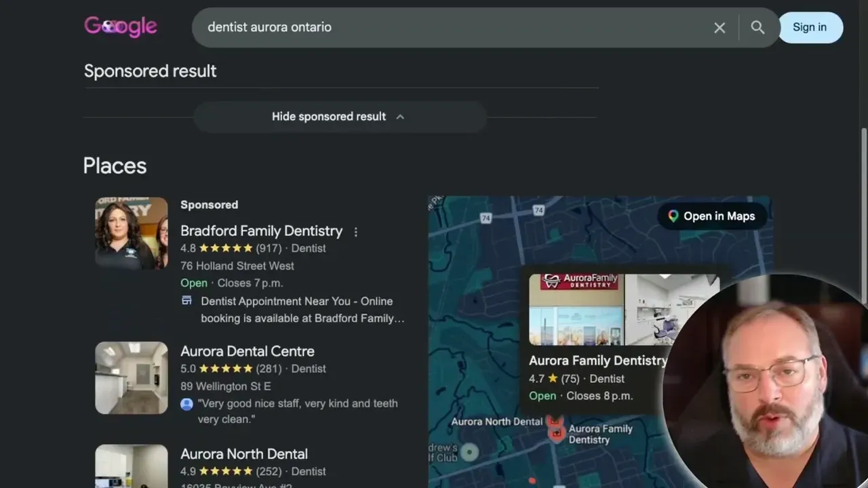This screenshot has height=488, width=868.
Task: Click the magnifying glass search icon
Action: point(757,27)
